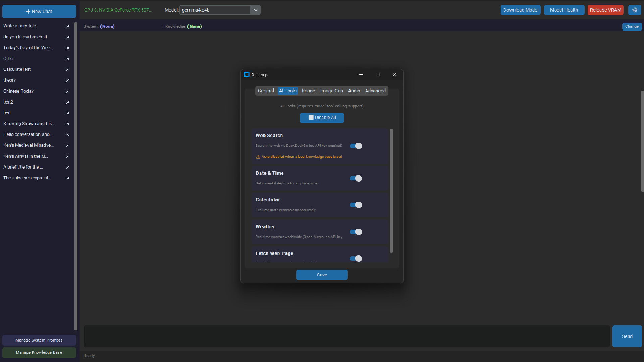Click the GPU 0 NVIDIA GeForce label
The image size is (644, 362).
(x=118, y=10)
